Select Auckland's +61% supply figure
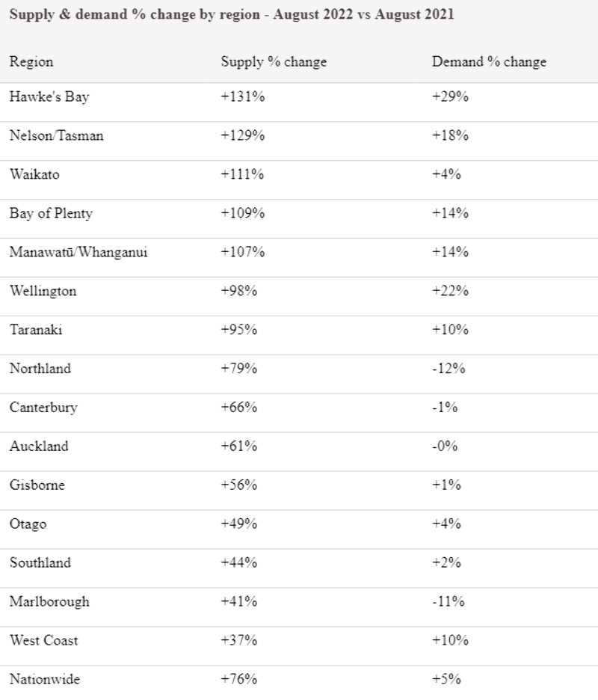The image size is (598, 700). pyautogui.click(x=239, y=446)
